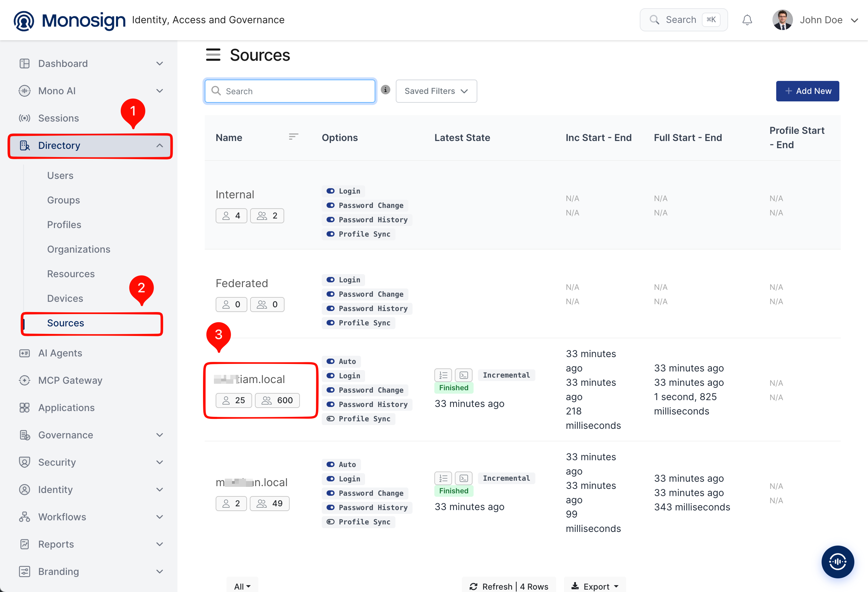Open AI Agents in sidebar
868x592 pixels.
click(x=60, y=353)
